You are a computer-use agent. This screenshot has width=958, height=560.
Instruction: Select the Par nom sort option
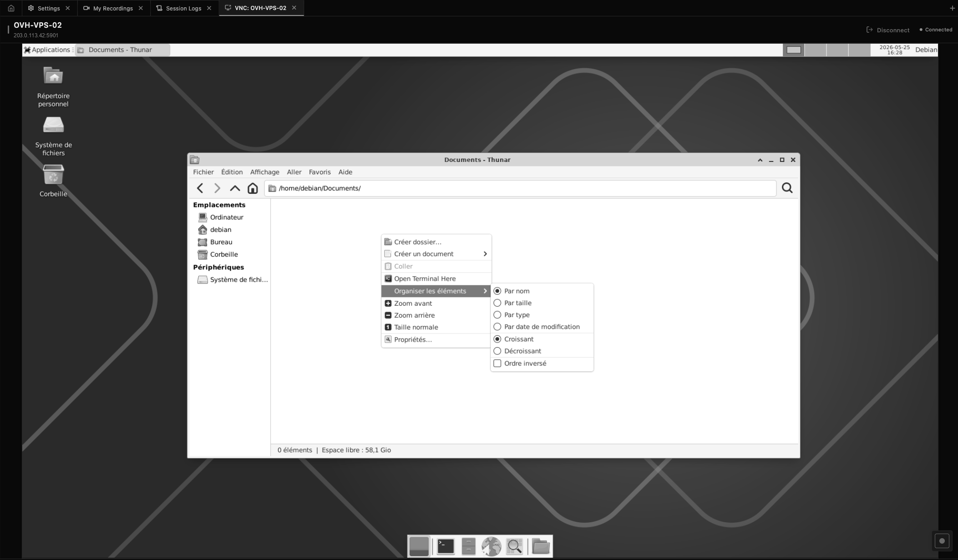(x=542, y=291)
